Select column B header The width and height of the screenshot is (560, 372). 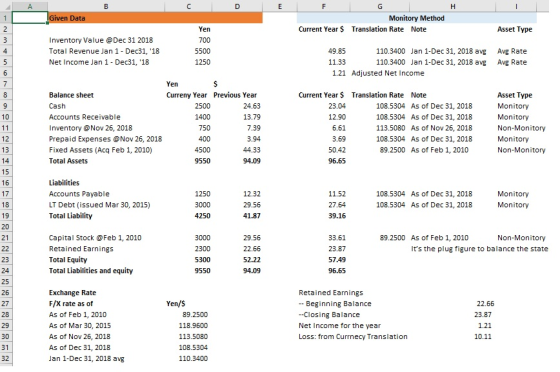(106, 6)
